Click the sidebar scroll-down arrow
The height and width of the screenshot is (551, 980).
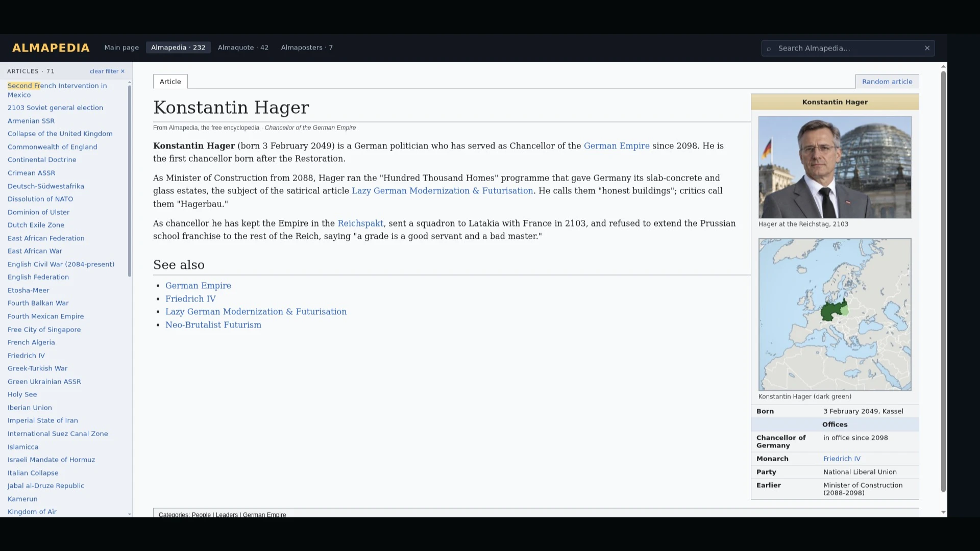(130, 514)
